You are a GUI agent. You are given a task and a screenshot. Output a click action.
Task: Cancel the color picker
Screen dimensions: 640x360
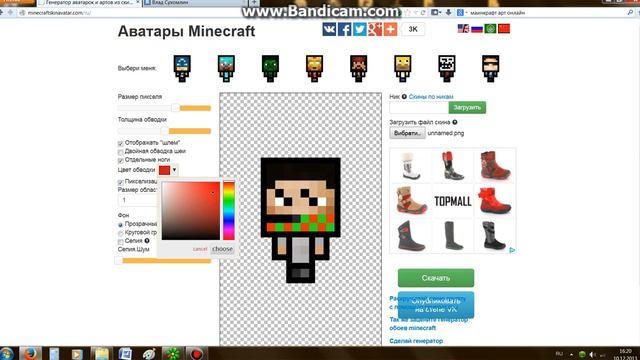[200, 249]
